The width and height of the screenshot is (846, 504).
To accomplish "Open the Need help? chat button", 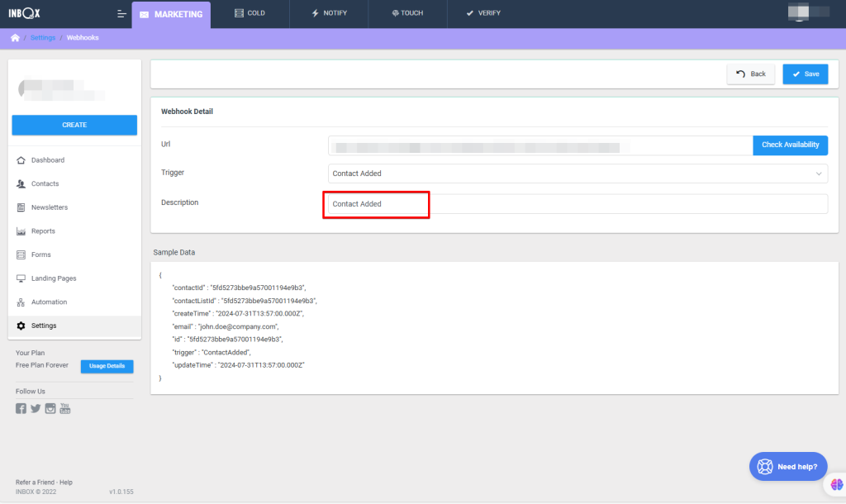I will 787,467.
